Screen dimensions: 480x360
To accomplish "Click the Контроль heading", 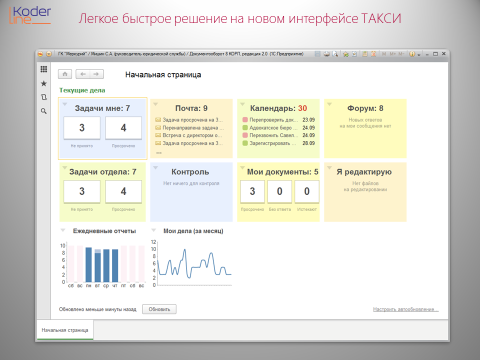I will 190,172.
